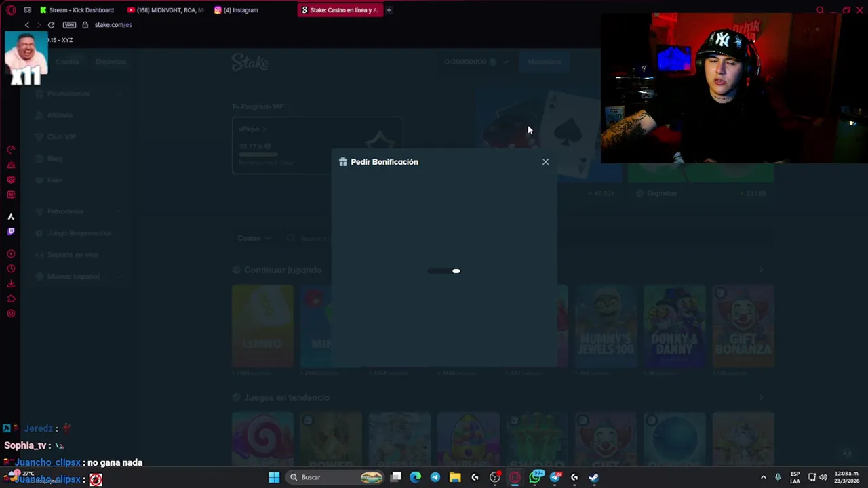Open Steam from the taskbar
Image resolution: width=868 pixels, height=488 pixels.
tap(594, 477)
